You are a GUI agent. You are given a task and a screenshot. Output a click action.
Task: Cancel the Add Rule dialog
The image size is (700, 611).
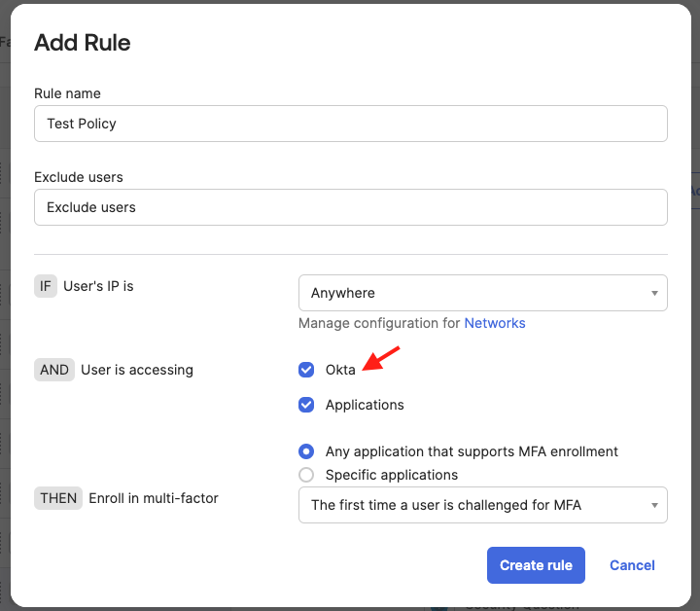point(632,565)
